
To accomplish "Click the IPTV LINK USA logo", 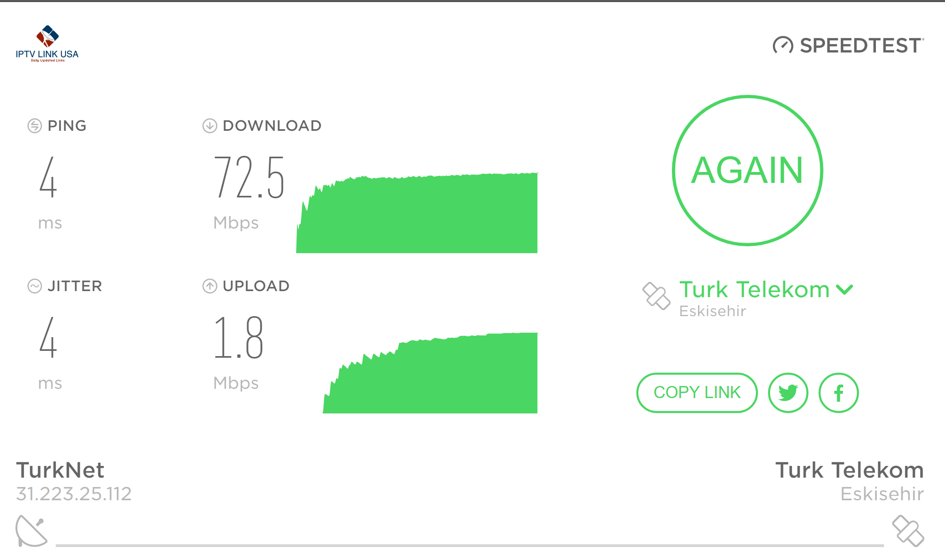I will tap(47, 44).
